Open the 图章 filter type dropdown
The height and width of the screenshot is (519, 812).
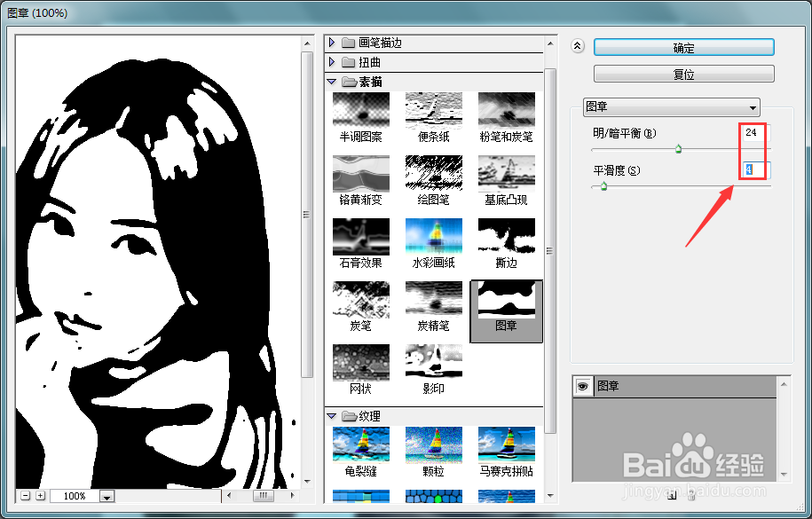(x=672, y=107)
